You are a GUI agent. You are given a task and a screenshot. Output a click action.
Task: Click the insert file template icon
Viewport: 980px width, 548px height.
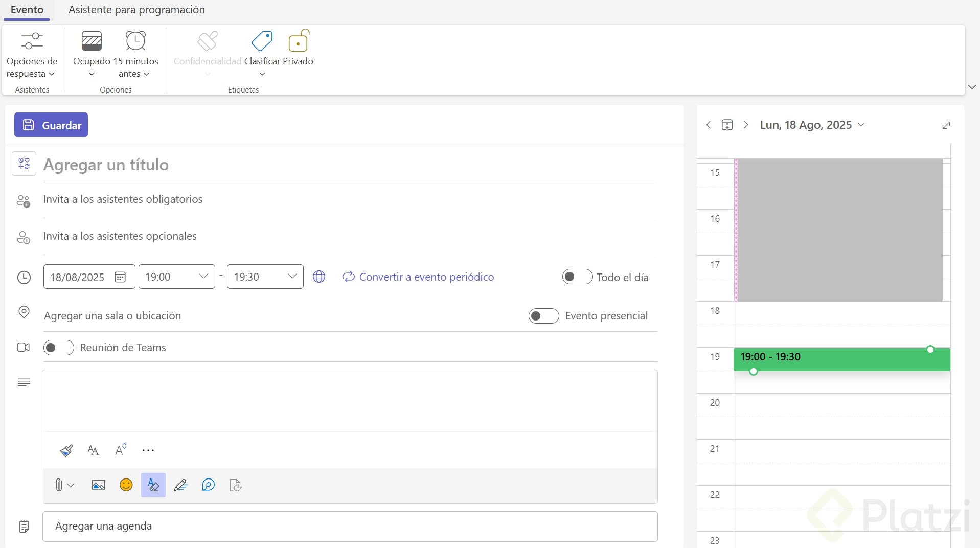[x=236, y=485]
